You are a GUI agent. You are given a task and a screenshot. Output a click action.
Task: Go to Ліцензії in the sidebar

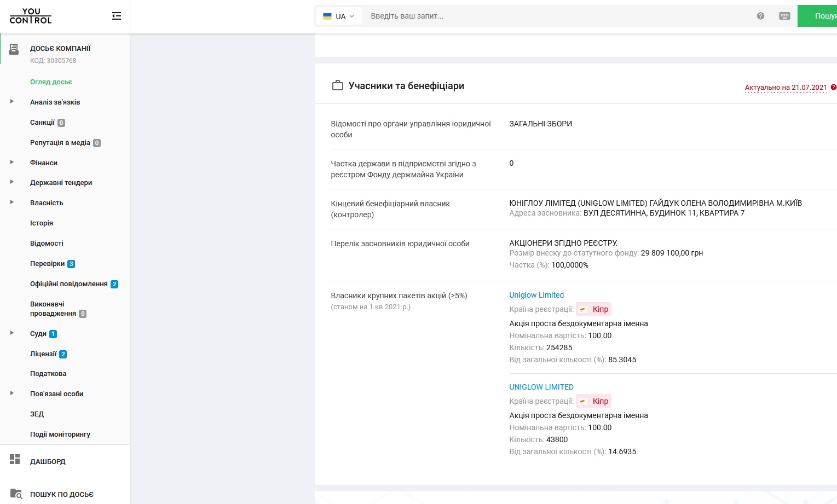pos(43,354)
